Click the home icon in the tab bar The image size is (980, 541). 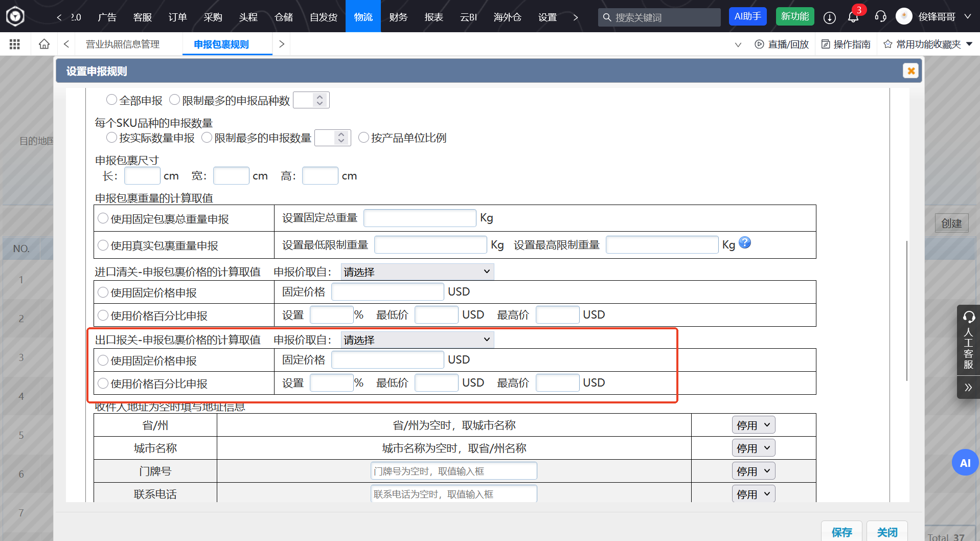[44, 44]
